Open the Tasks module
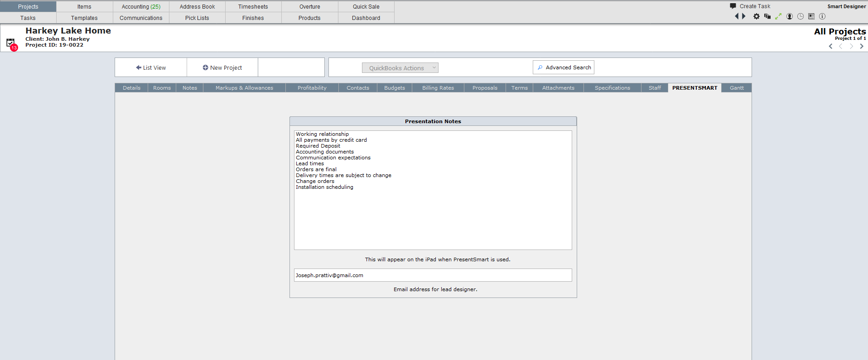Screen dimensions: 868x360 point(28,18)
